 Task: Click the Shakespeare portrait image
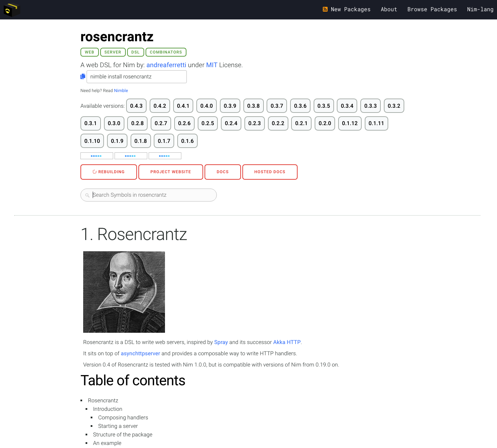pyautogui.click(x=124, y=292)
